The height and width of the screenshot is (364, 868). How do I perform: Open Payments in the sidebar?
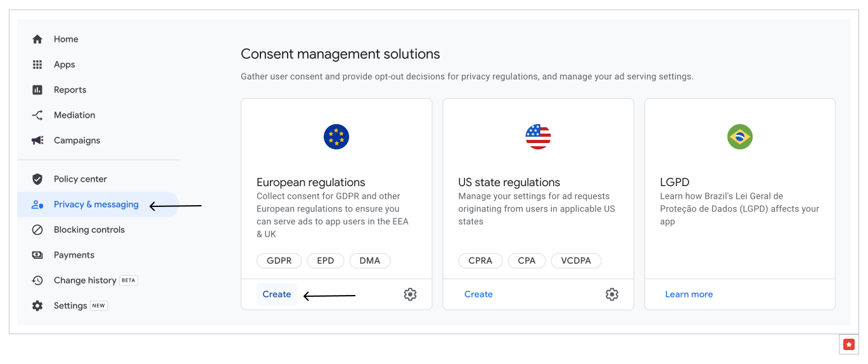coord(73,255)
